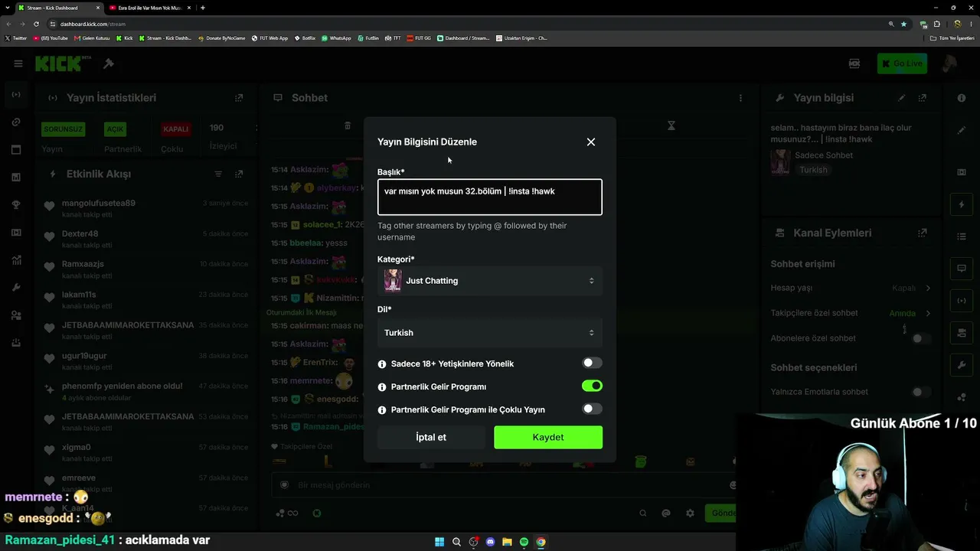Switch to the Esra Erol YouTube tab
Image resolution: width=980 pixels, height=551 pixels.
(149, 8)
